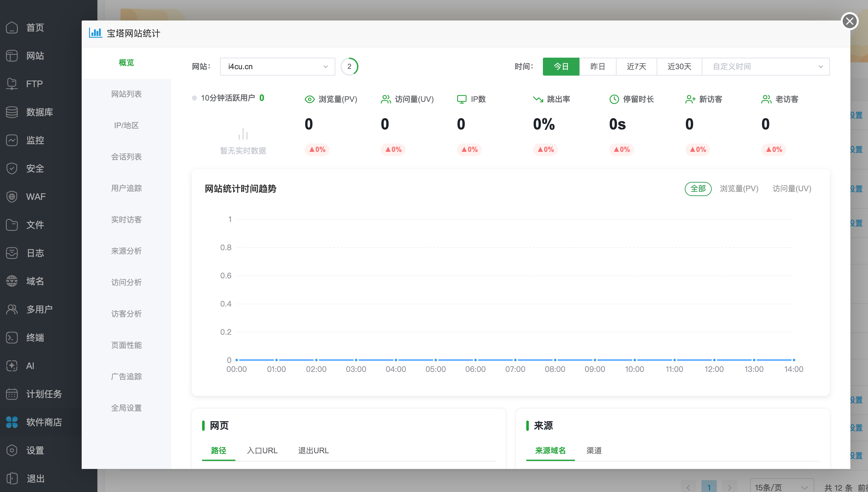Switch to 退出URL tab
This screenshot has height=492, width=868.
[x=313, y=450]
